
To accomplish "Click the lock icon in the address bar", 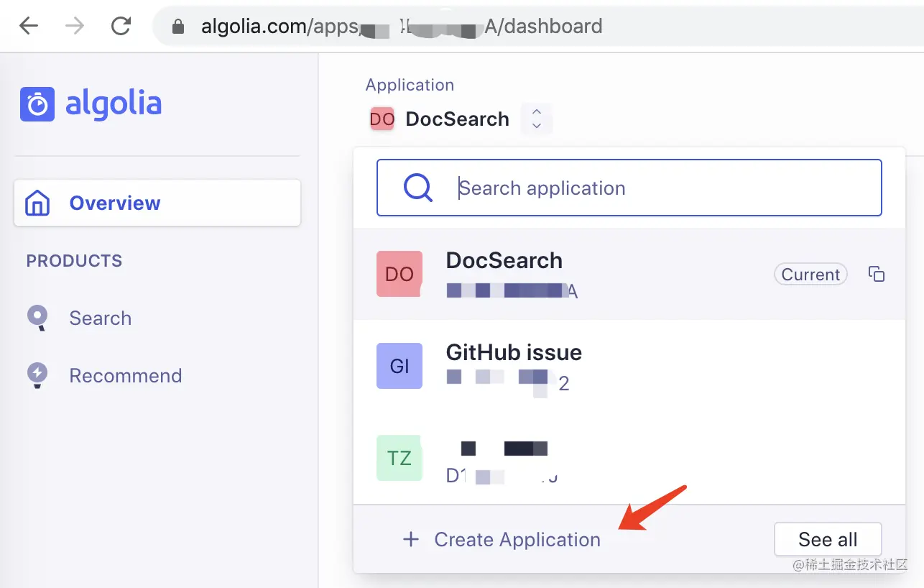I will 178,27.
